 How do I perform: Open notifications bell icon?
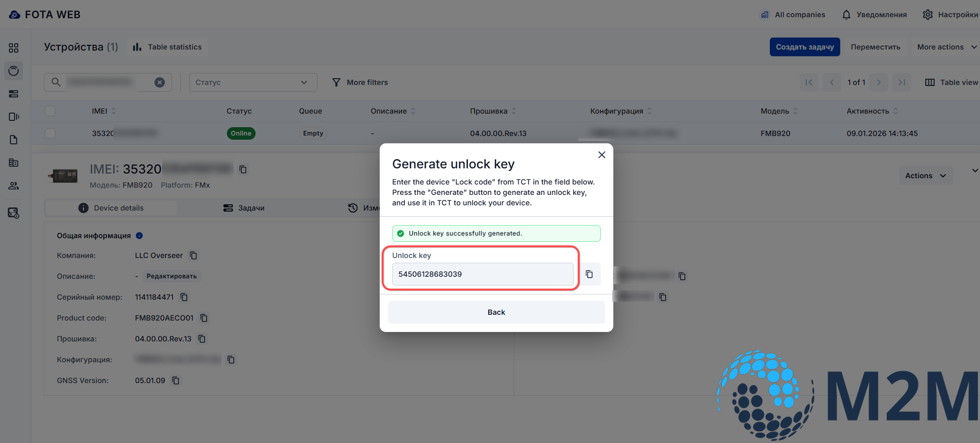point(846,15)
